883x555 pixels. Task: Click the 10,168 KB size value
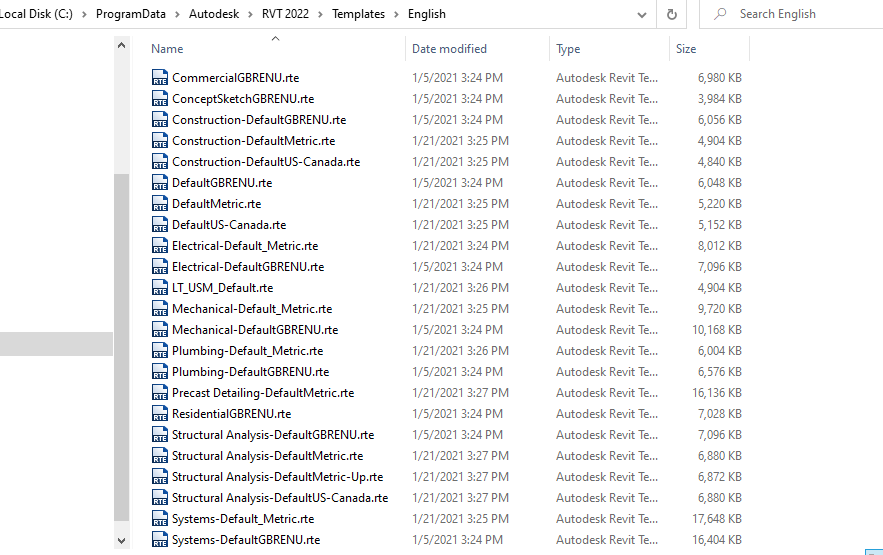pos(716,330)
